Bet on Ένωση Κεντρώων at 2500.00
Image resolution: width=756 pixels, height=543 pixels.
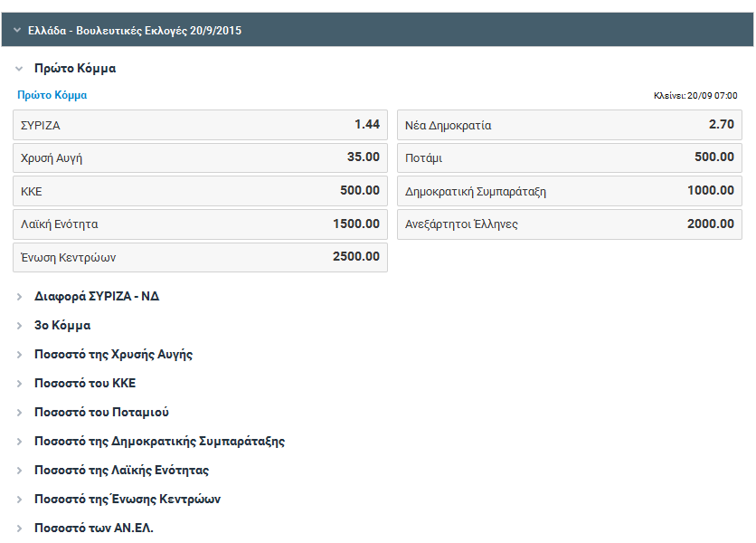click(200, 257)
